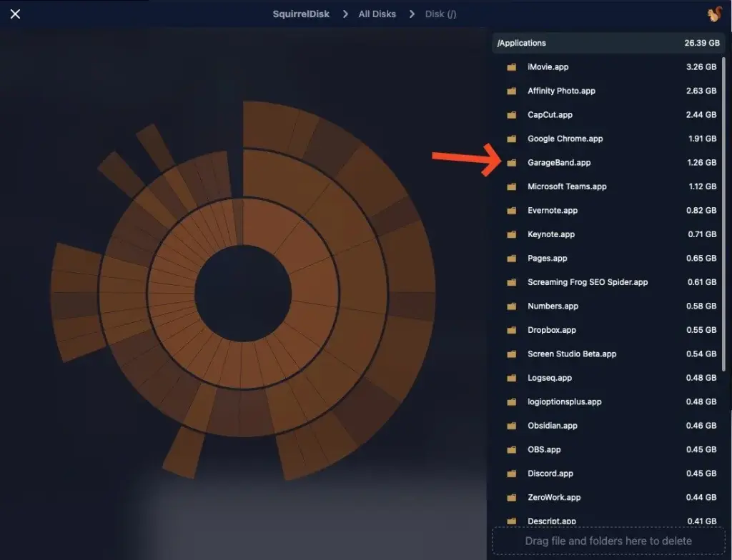Select Discord.app name

click(550, 473)
